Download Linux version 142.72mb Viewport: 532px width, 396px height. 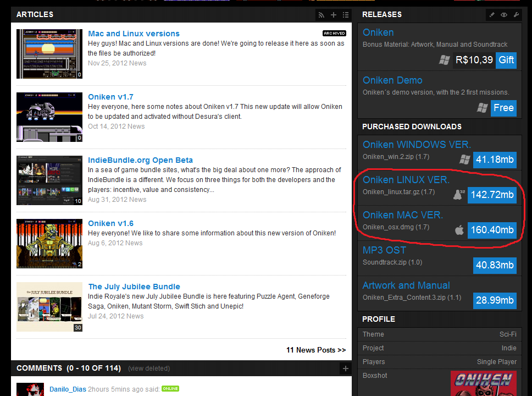[x=492, y=195]
